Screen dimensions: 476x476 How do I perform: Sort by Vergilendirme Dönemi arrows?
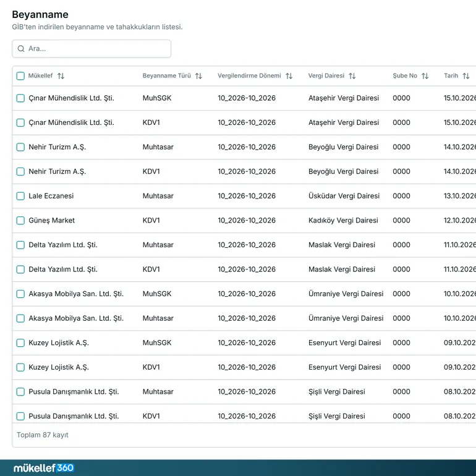tap(289, 76)
